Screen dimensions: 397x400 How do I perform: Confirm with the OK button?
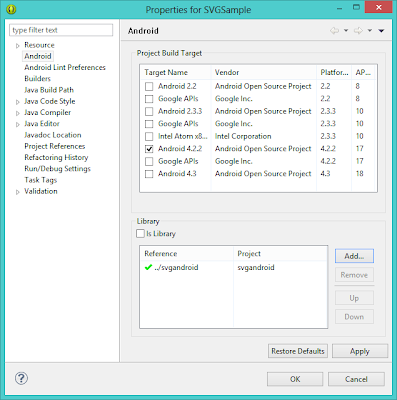(295, 379)
